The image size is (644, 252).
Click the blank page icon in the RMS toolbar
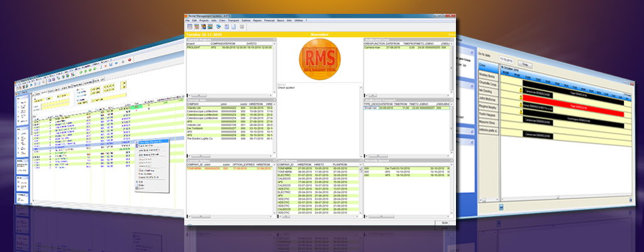point(233,26)
